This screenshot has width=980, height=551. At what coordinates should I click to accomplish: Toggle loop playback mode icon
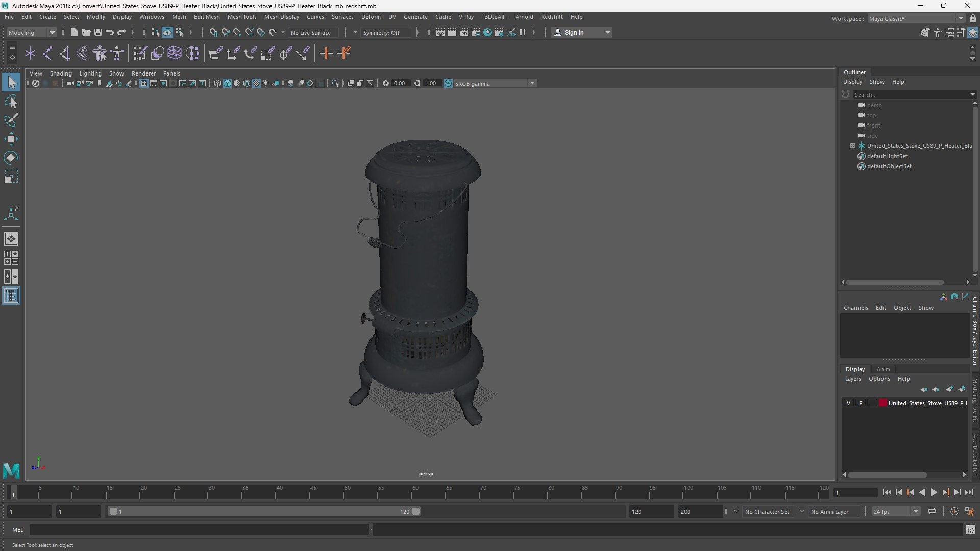tap(932, 511)
